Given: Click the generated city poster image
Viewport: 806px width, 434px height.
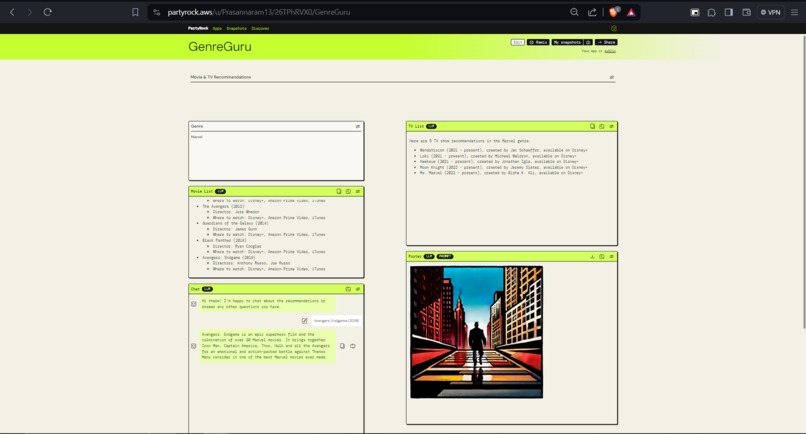Looking at the screenshot, I should coord(477,332).
